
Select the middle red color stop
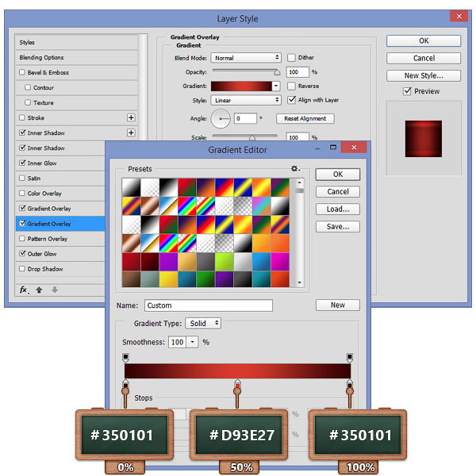pos(237,384)
